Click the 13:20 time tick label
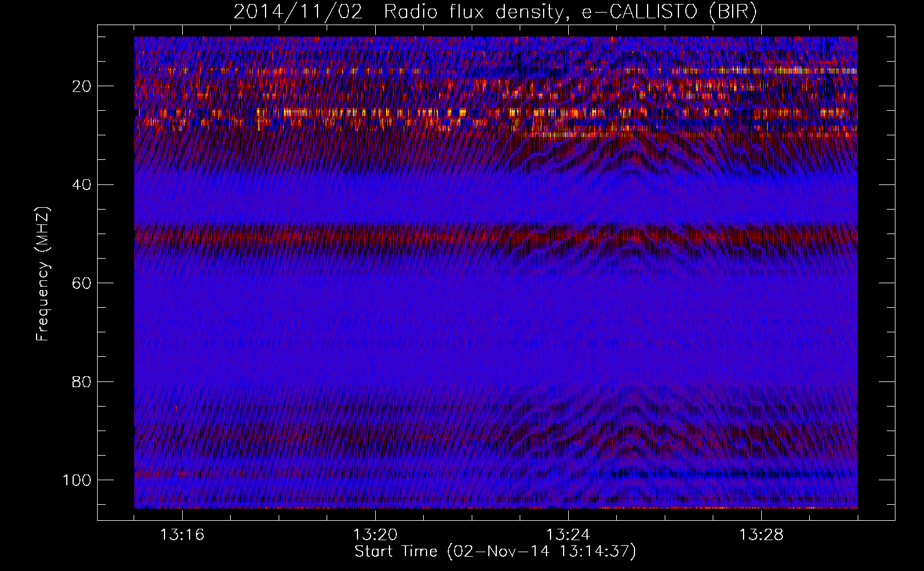Screen dimensions: 924x571 (x=375, y=535)
